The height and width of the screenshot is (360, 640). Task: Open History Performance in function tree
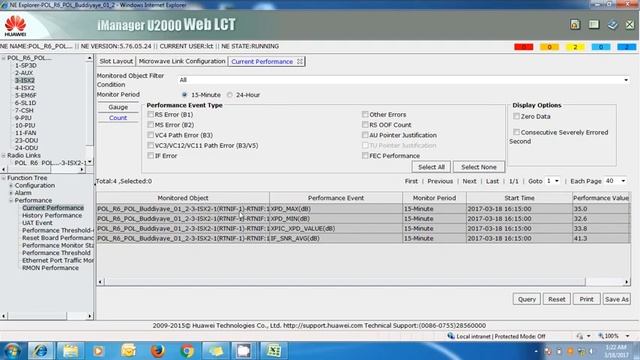[x=52, y=215]
